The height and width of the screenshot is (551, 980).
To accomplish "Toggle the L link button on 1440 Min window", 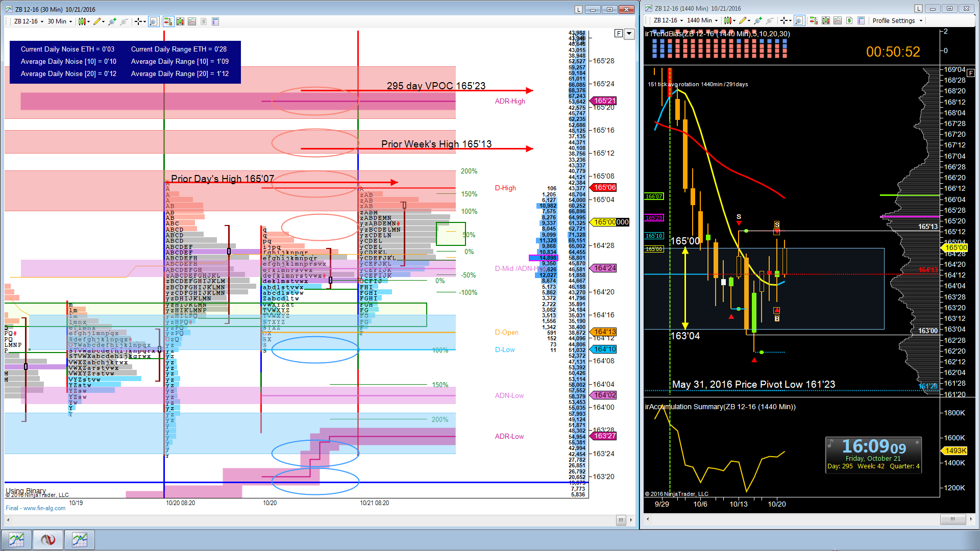I will 918,8.
